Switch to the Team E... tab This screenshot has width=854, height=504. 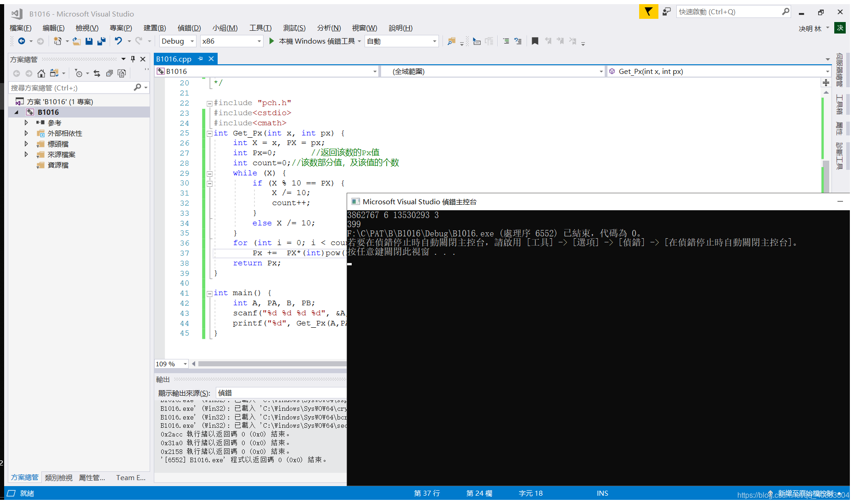pos(131,478)
